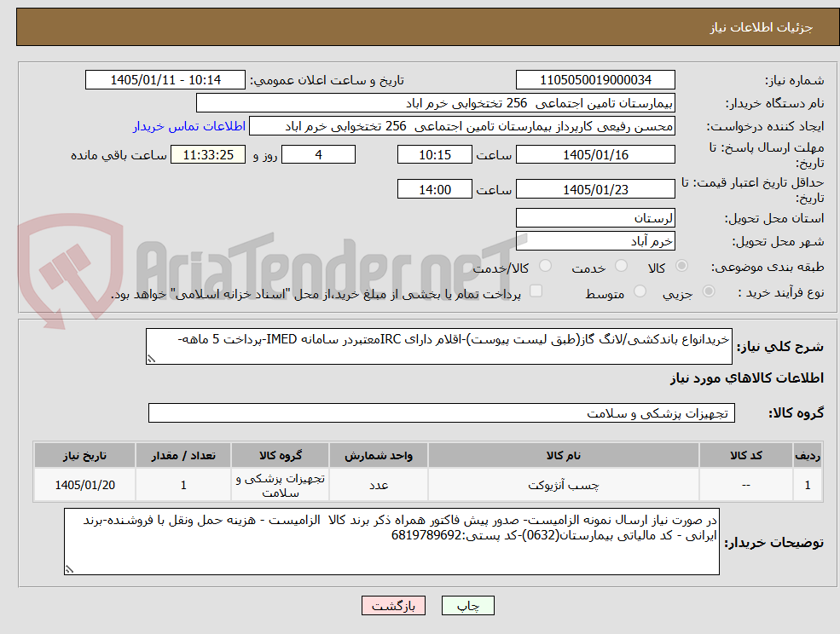The image size is (840, 634).
Task: Click the item name چسب آنژیوکت cell
Action: (563, 485)
